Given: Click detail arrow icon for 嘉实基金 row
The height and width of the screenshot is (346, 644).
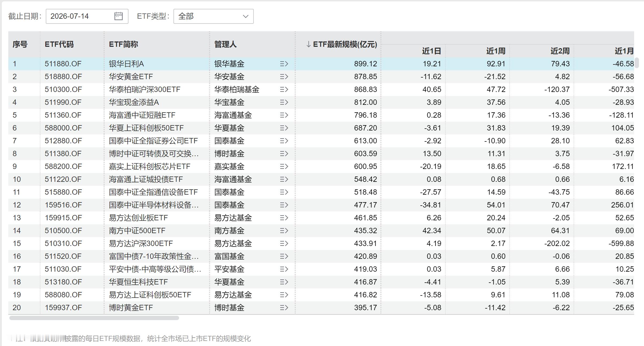Looking at the screenshot, I should 284,166.
